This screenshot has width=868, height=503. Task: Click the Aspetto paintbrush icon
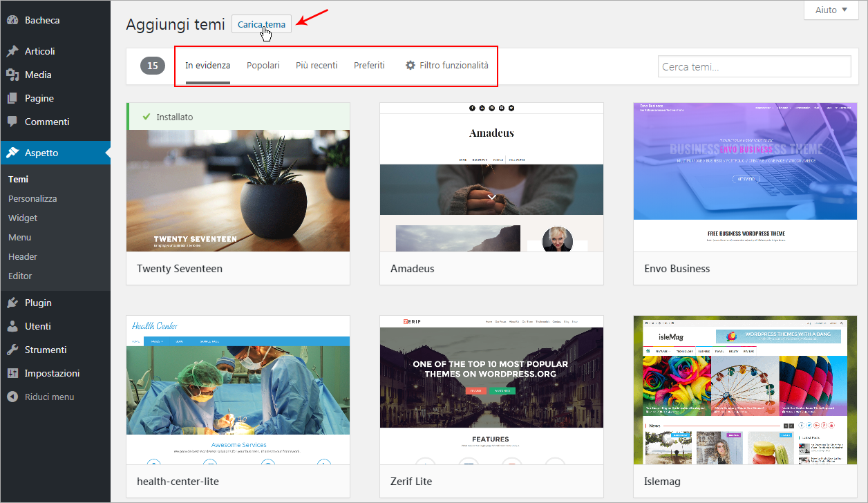(x=12, y=153)
